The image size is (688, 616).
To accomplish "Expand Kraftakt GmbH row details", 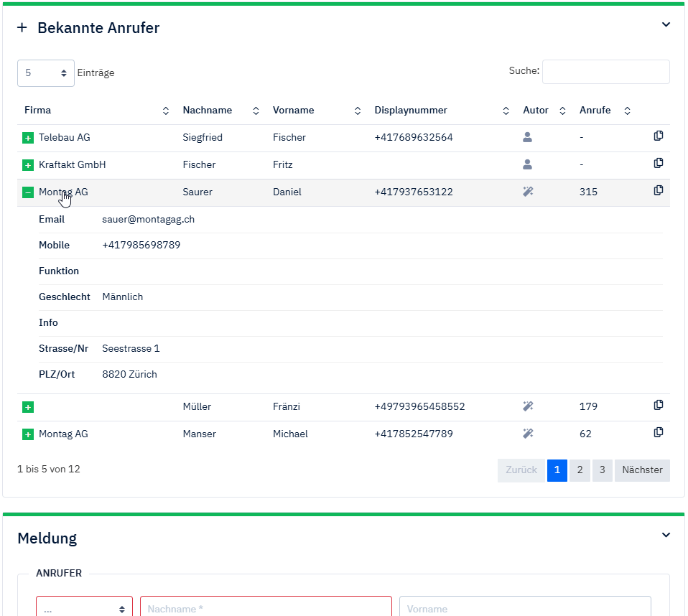I will [x=28, y=165].
